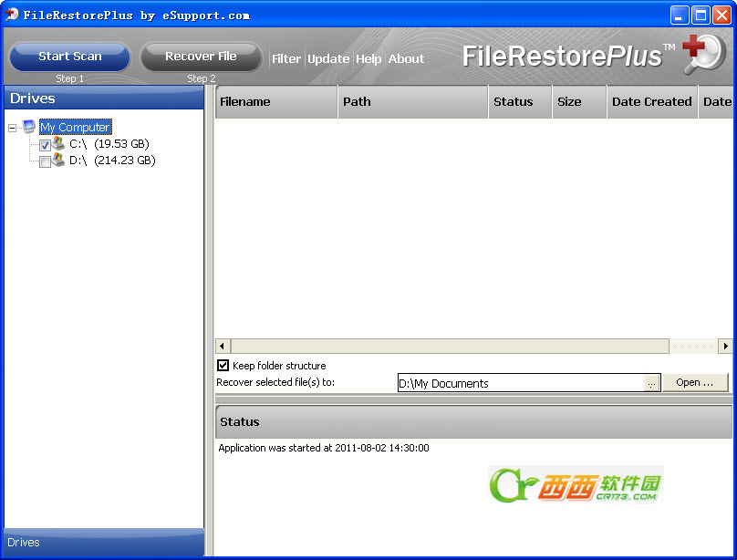Open the Update menu
The width and height of the screenshot is (737, 560).
pos(328,58)
